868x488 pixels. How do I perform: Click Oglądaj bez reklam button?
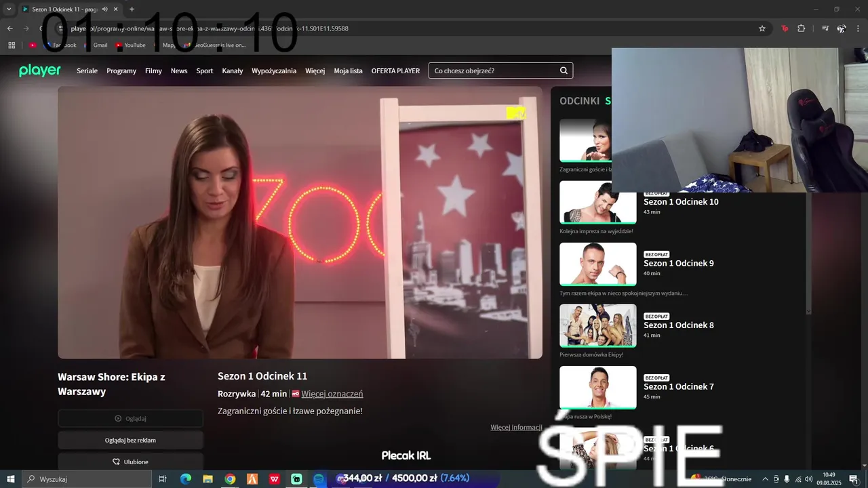point(130,440)
